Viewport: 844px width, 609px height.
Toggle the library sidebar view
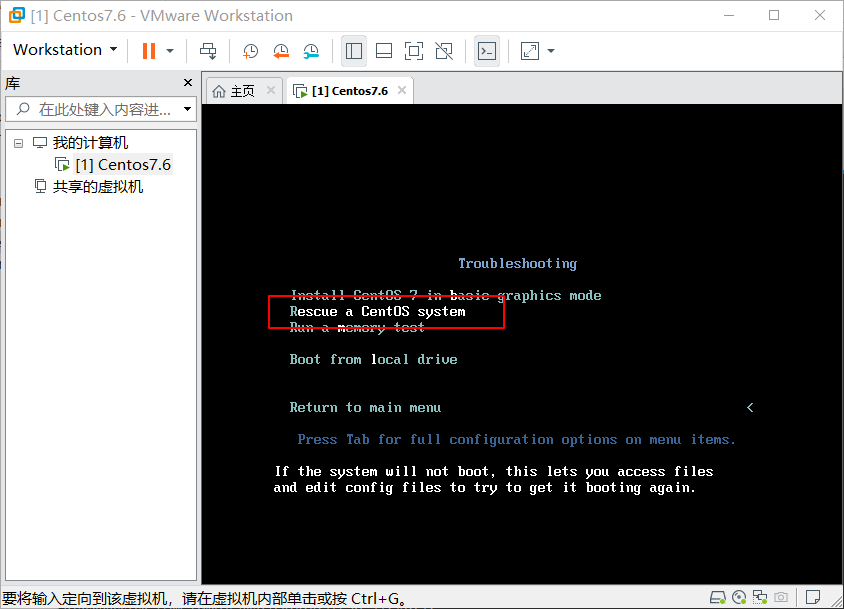[x=354, y=51]
